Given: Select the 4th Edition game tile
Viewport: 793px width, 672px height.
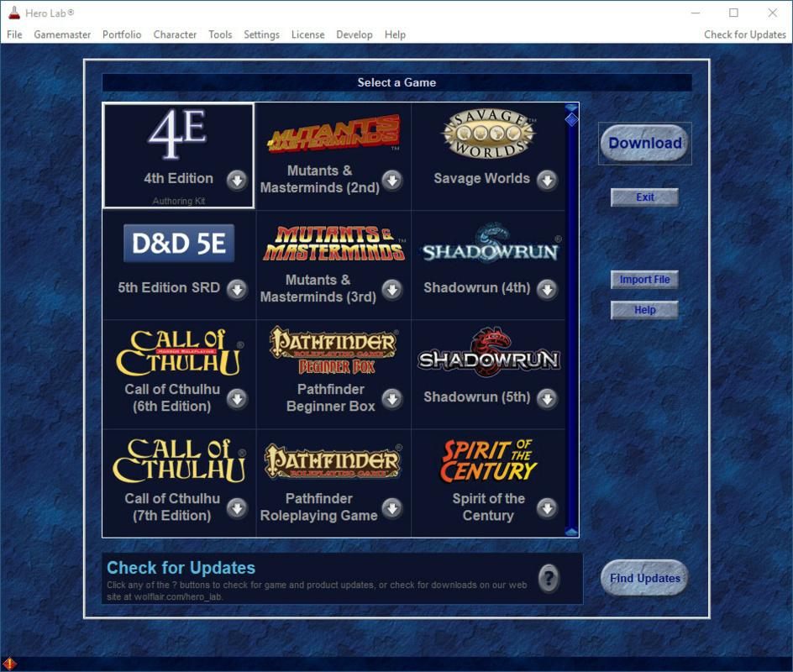Looking at the screenshot, I should (176, 155).
